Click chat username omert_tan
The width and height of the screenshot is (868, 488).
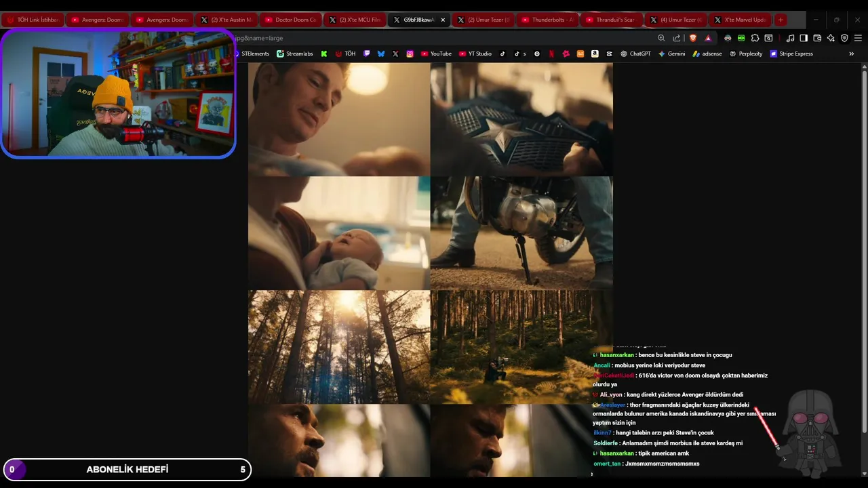(x=607, y=464)
